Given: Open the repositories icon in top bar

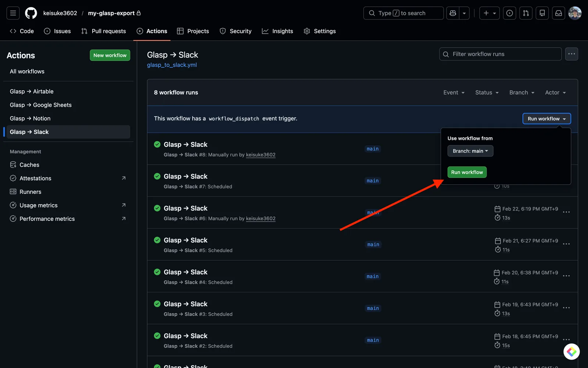Looking at the screenshot, I should [542, 13].
